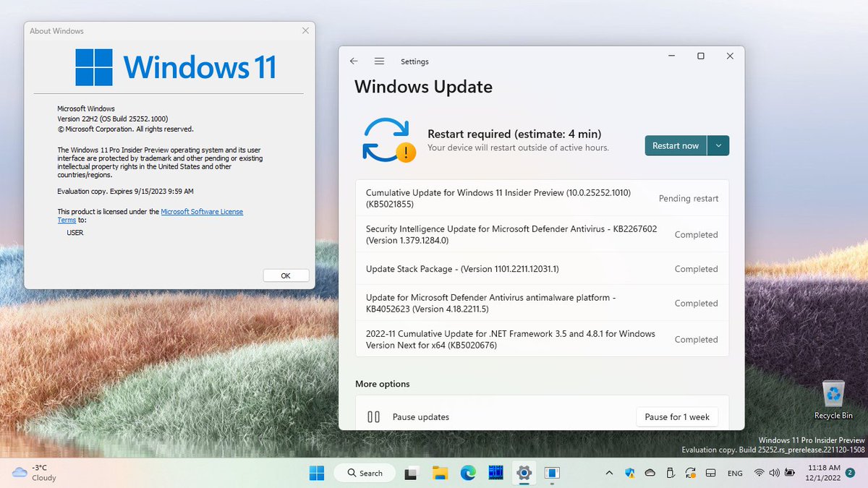Open the Start menu

317,473
